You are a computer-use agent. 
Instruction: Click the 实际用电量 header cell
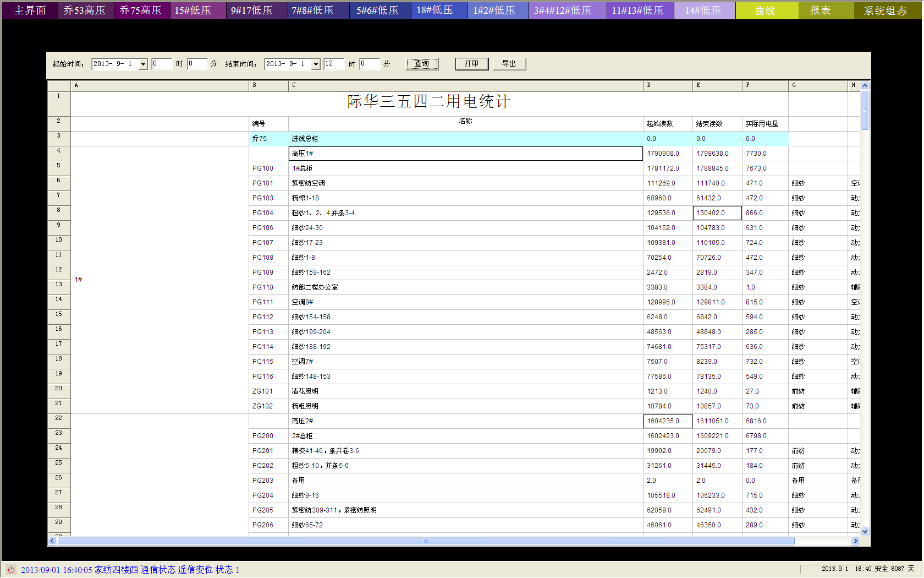pos(765,124)
